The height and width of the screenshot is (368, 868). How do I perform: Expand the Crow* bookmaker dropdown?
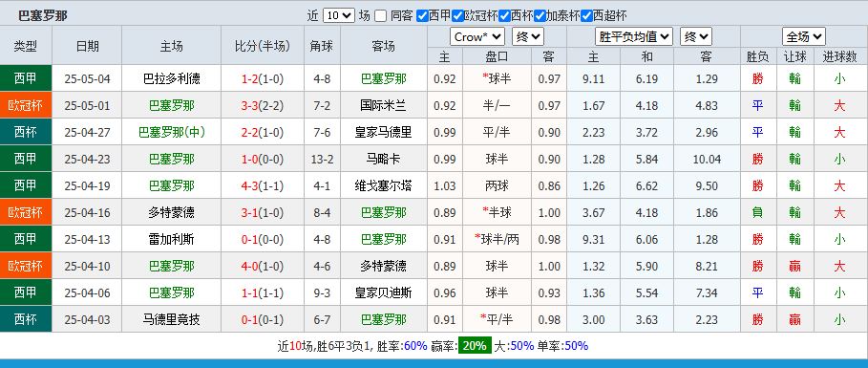click(477, 37)
